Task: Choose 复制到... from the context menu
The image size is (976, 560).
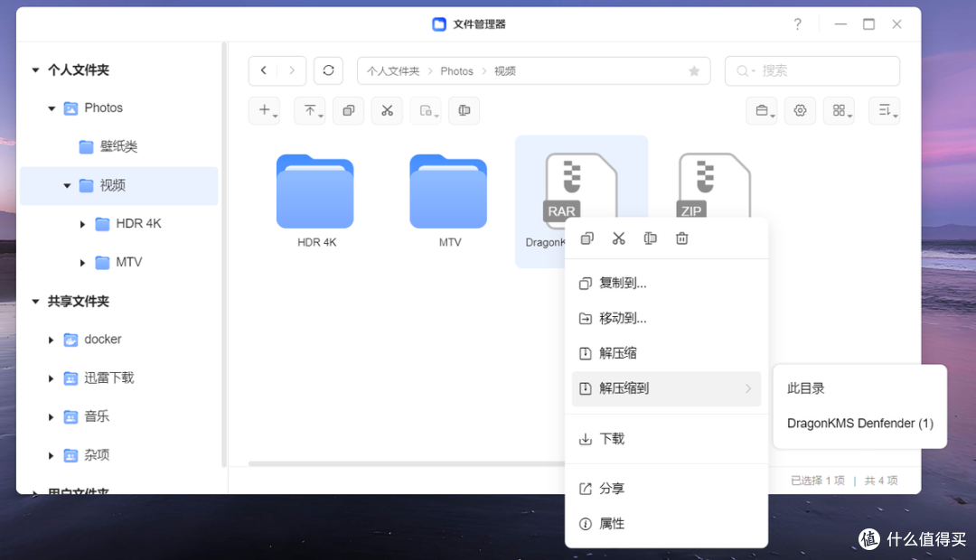Action: 666,283
